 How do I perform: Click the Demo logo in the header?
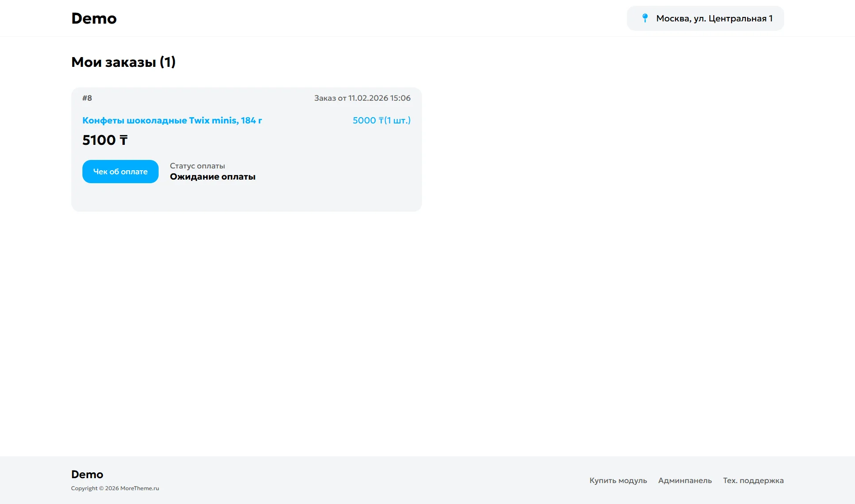point(94,18)
